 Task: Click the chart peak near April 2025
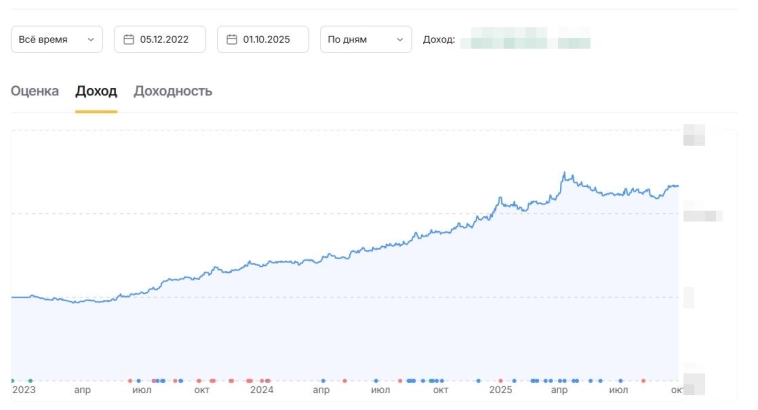(564, 174)
